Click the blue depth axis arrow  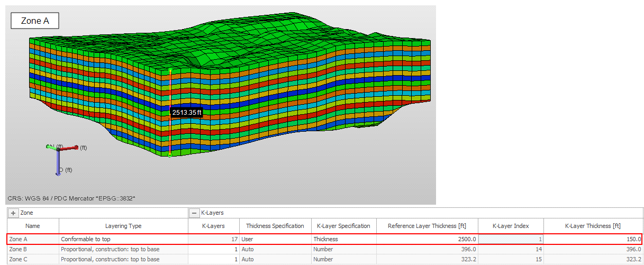pos(58,166)
